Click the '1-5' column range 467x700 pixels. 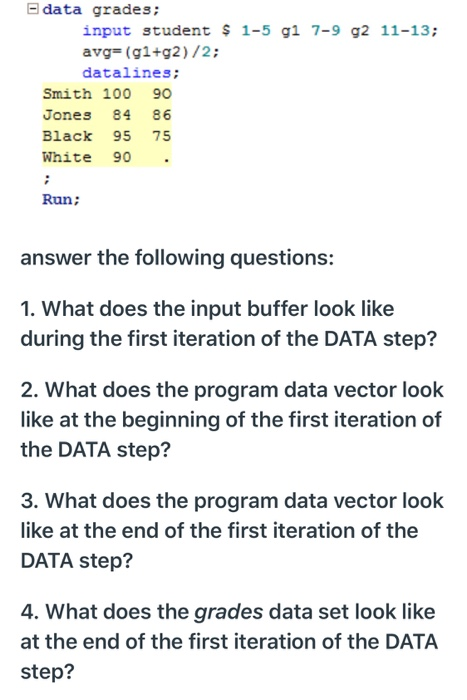(256, 30)
